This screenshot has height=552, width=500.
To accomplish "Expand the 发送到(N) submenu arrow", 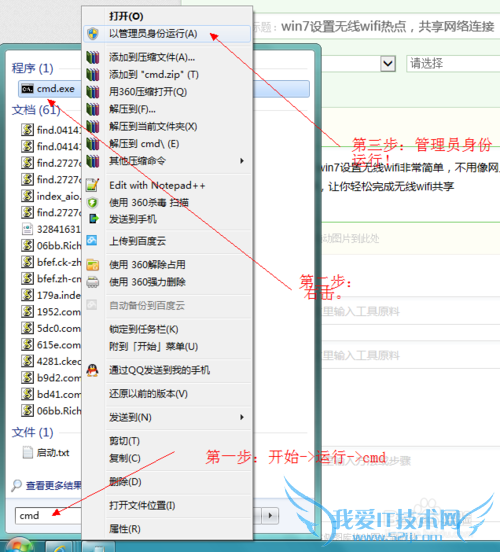I will click(242, 417).
